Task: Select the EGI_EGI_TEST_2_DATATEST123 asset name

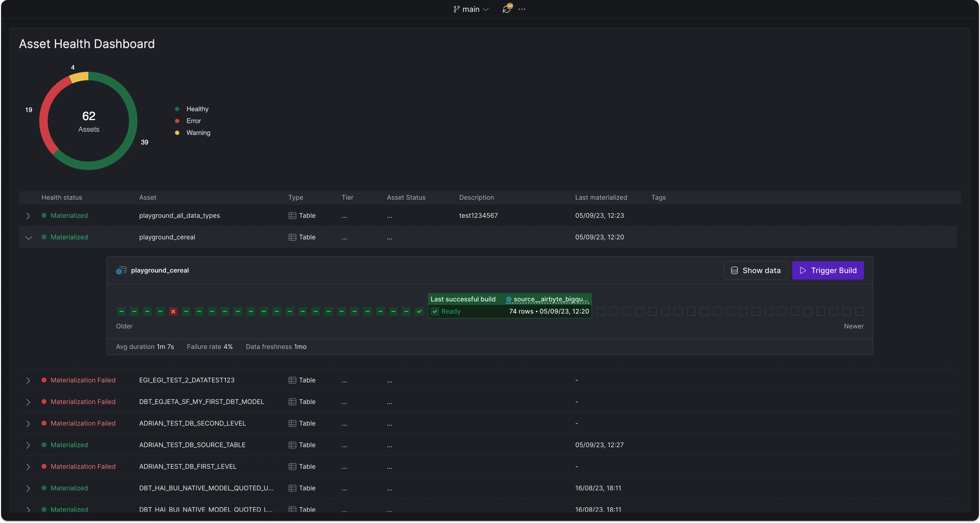Action: click(x=187, y=380)
